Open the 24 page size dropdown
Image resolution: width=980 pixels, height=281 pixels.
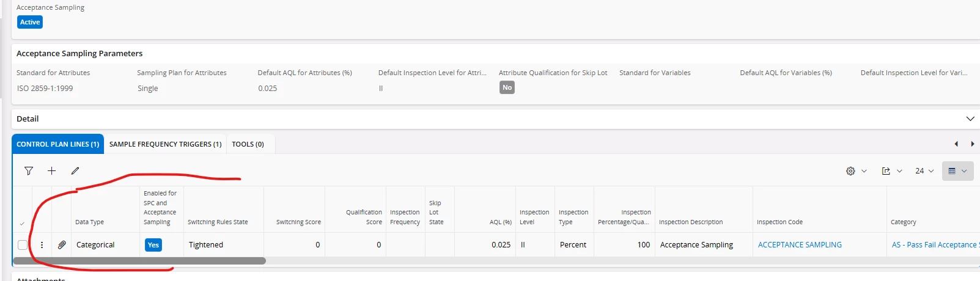click(x=924, y=171)
